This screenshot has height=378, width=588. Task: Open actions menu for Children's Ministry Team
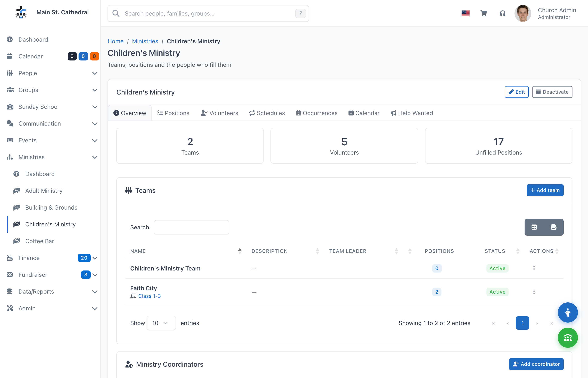point(534,268)
